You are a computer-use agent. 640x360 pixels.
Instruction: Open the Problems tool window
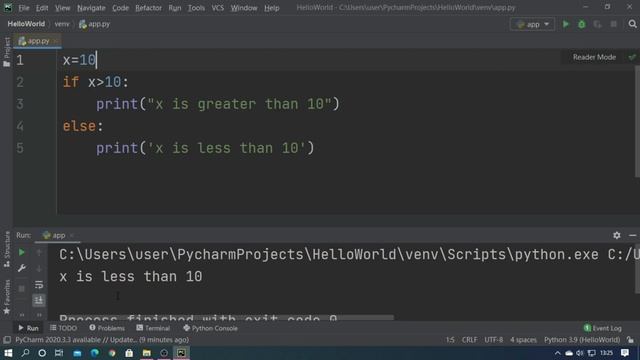[107, 328]
